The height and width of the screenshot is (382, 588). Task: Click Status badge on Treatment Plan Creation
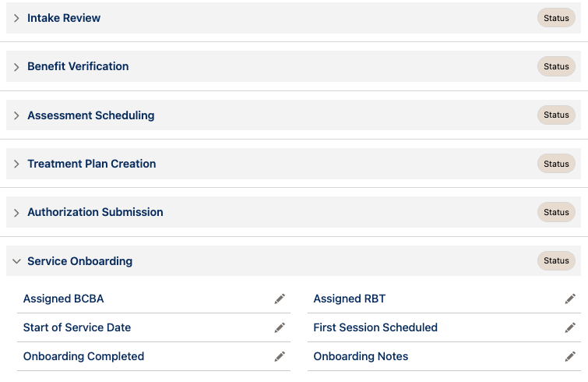point(556,164)
